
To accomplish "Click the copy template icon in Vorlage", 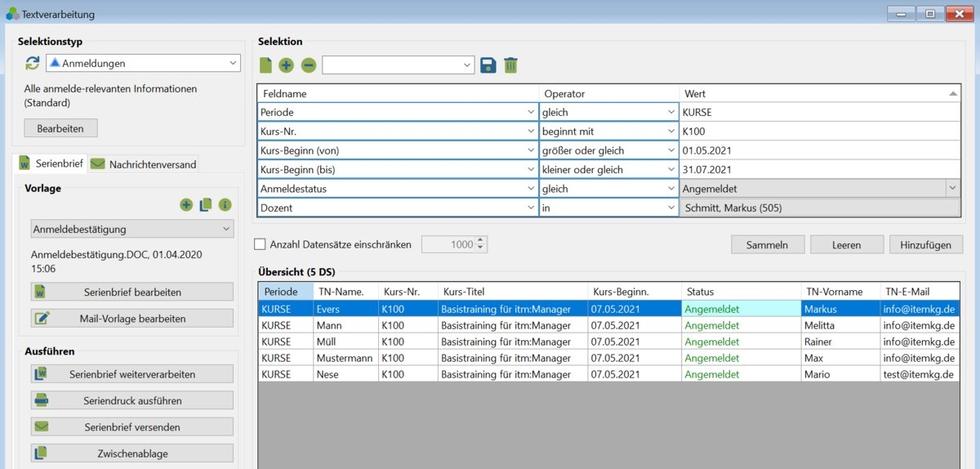I will (x=206, y=205).
